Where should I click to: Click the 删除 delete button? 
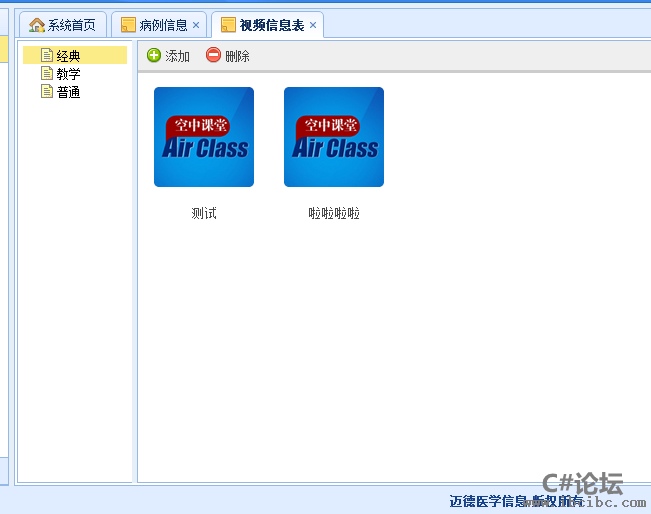[228, 56]
